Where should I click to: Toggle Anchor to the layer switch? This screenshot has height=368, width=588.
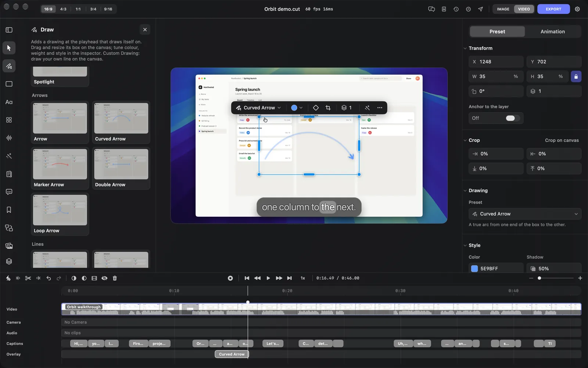(512, 118)
